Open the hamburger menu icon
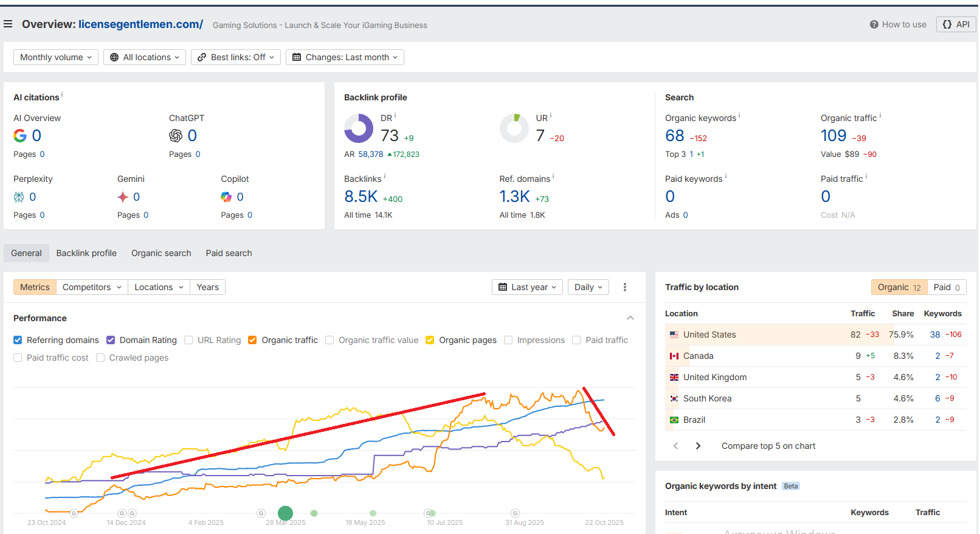Screen dimensions: 980x534 click(x=8, y=24)
